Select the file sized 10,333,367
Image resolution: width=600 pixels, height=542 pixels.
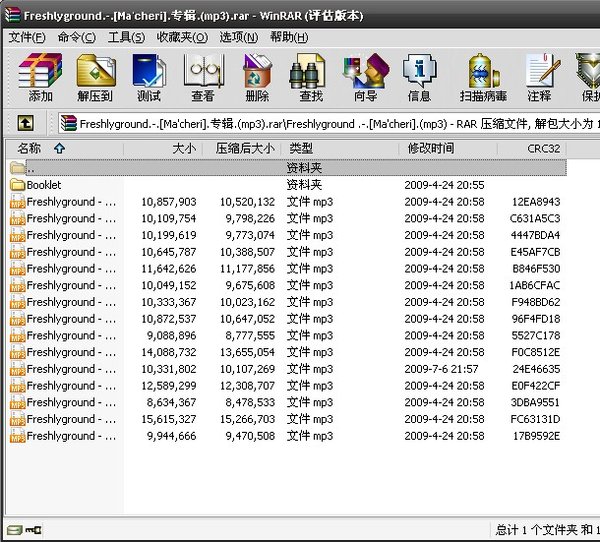click(286, 302)
